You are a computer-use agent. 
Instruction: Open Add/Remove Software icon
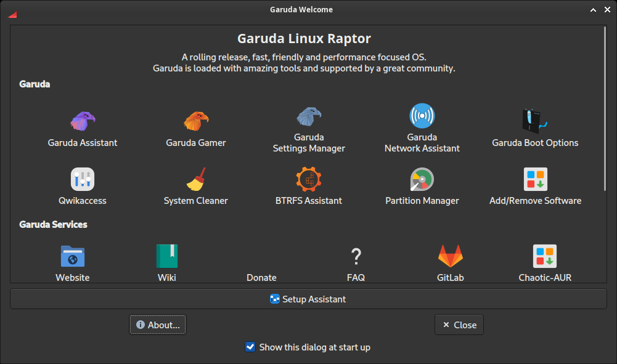pos(535,179)
